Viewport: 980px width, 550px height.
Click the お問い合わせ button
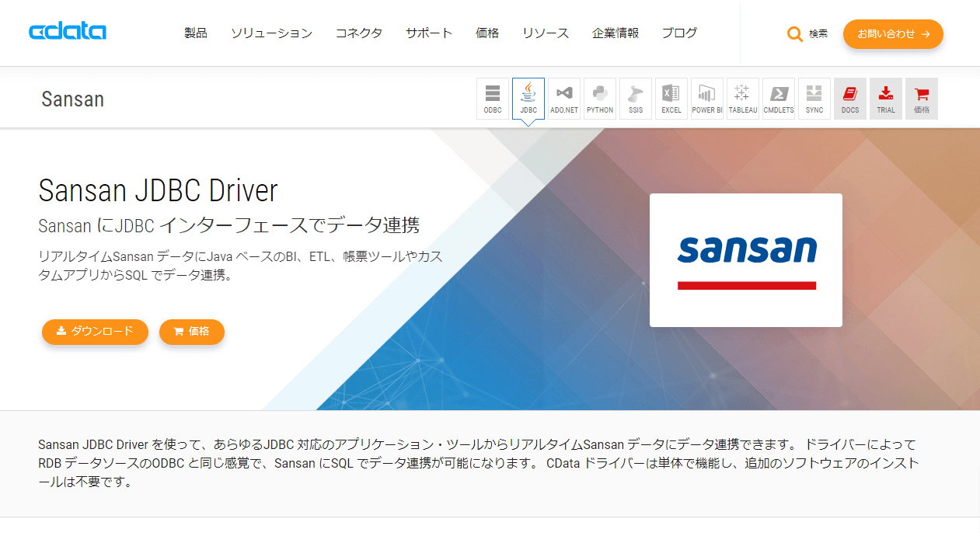coord(893,34)
